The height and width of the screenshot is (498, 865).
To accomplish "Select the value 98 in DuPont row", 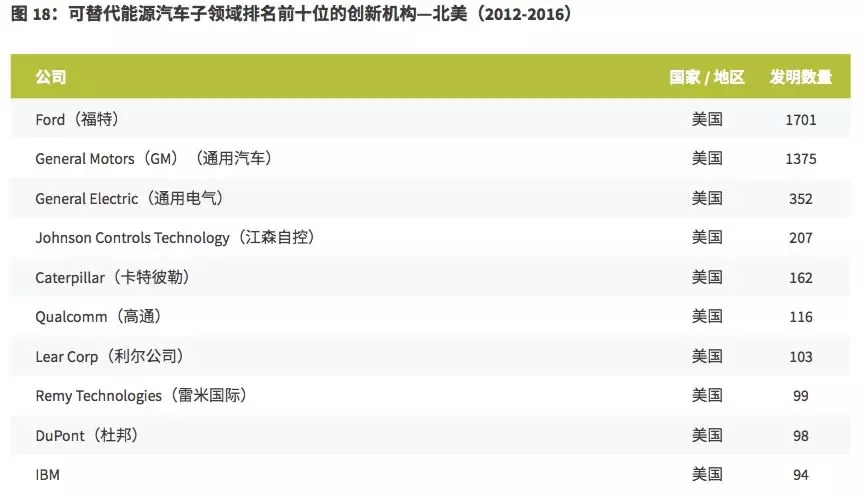I will pos(800,435).
